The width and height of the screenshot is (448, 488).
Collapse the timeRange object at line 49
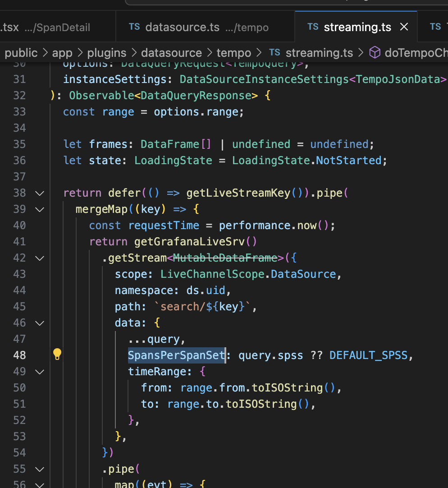tap(40, 371)
